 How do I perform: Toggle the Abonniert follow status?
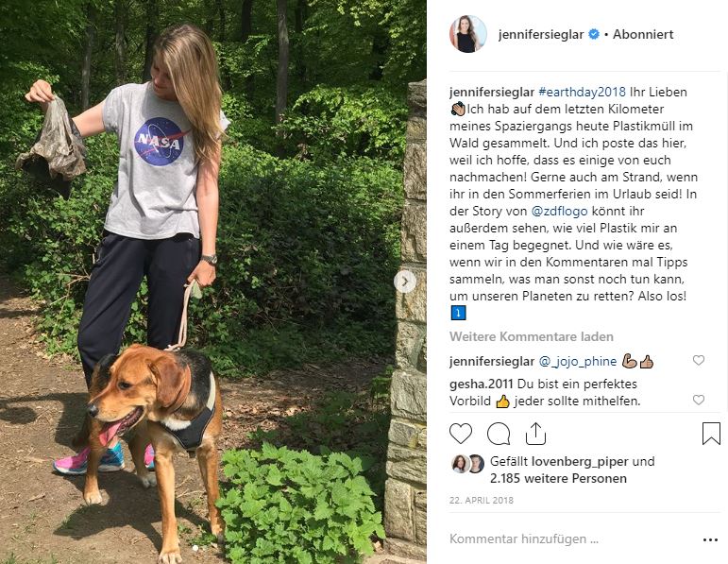click(643, 34)
